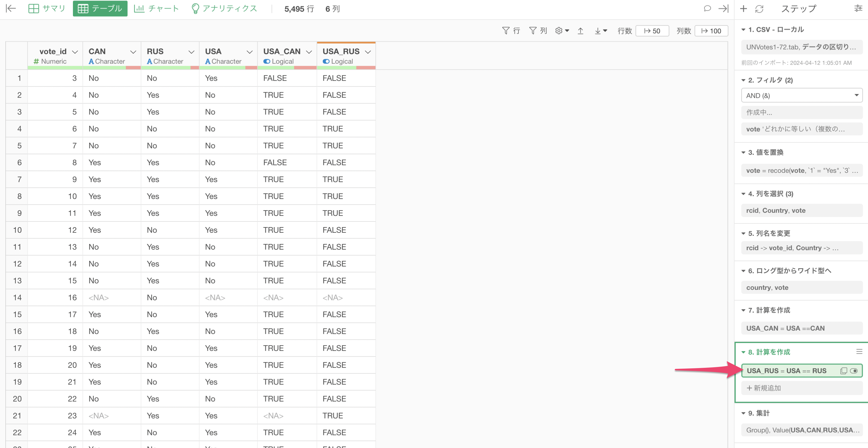Click the upload arrow icon
Image resolution: width=868 pixels, height=448 pixels.
pyautogui.click(x=580, y=31)
